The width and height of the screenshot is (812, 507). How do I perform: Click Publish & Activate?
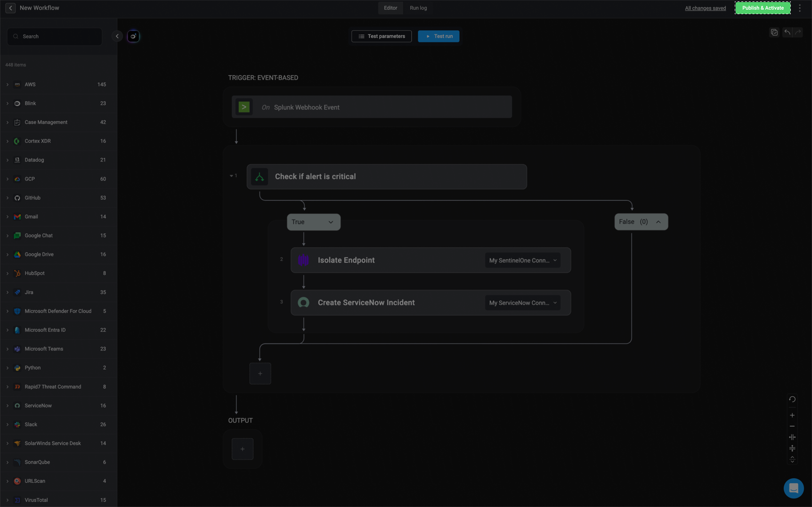click(763, 8)
